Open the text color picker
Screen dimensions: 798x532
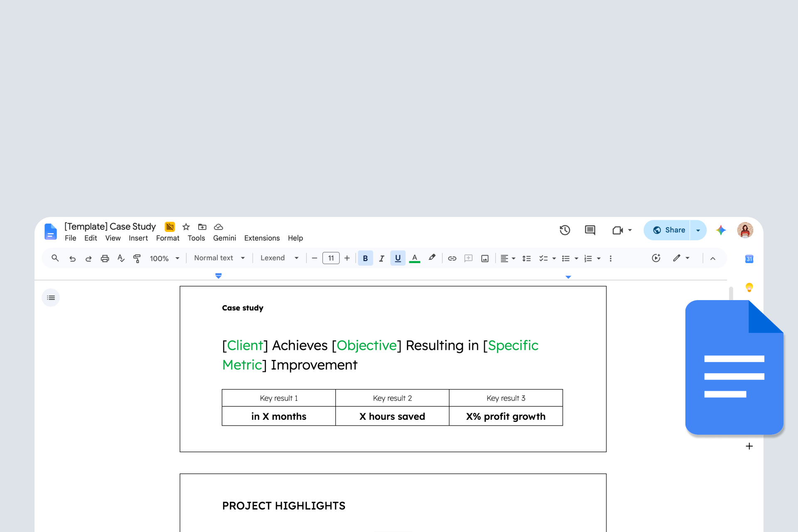tap(414, 258)
